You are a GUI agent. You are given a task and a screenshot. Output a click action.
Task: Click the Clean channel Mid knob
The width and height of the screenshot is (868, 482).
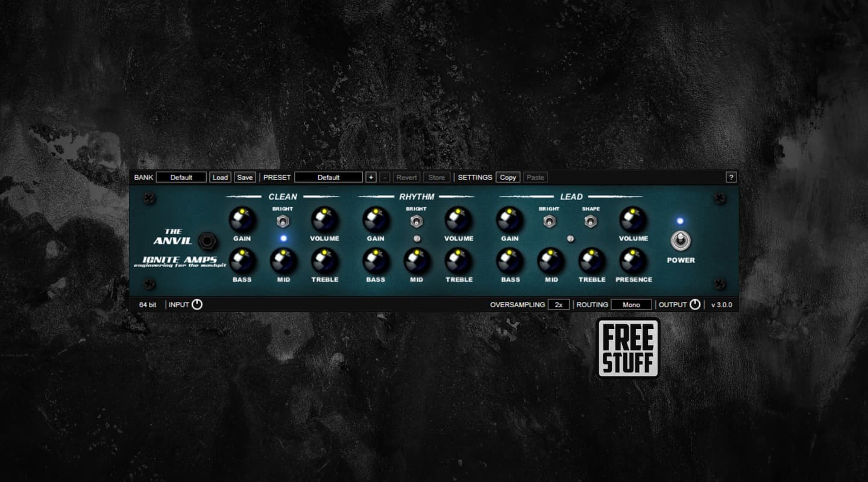(x=283, y=261)
